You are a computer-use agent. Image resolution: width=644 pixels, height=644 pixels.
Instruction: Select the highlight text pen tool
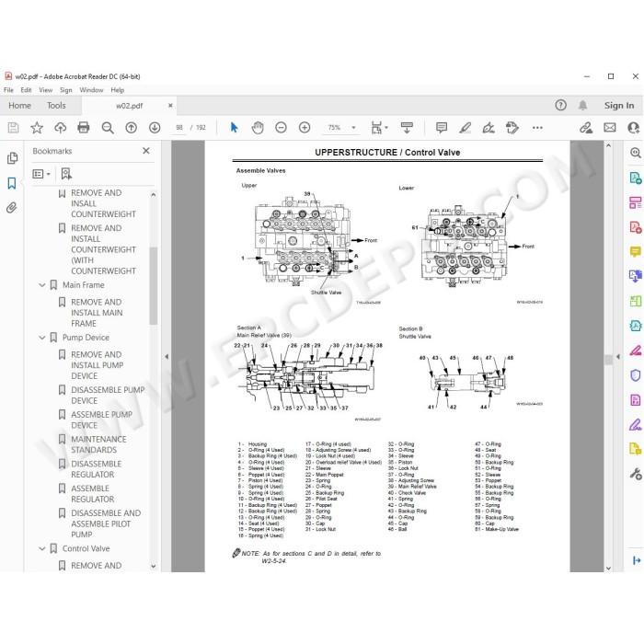465,128
